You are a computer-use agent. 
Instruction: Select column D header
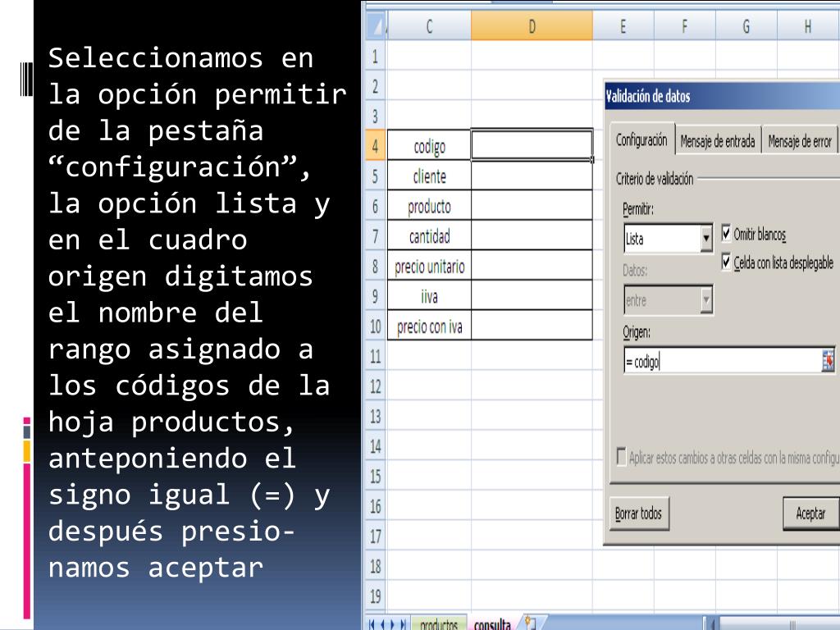coord(532,25)
